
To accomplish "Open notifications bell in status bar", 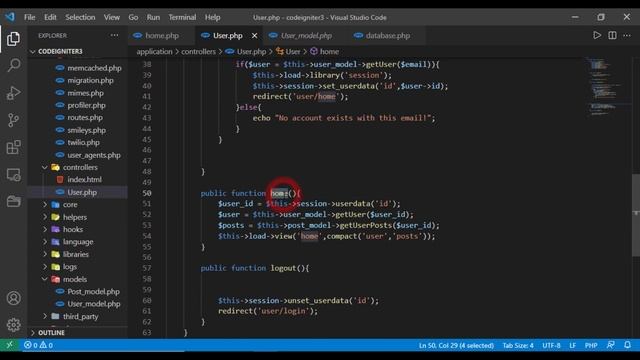I will point(627,345).
